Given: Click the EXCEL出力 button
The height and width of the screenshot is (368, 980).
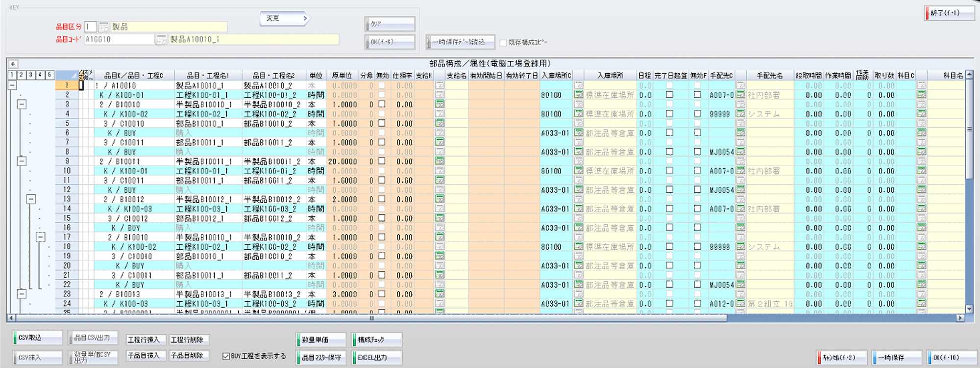Looking at the screenshot, I should click(x=376, y=358).
